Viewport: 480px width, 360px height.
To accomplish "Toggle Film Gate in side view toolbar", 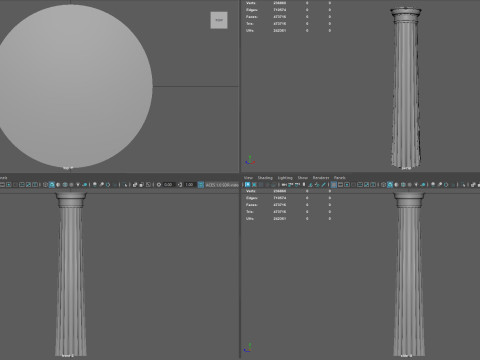I will click(340, 184).
